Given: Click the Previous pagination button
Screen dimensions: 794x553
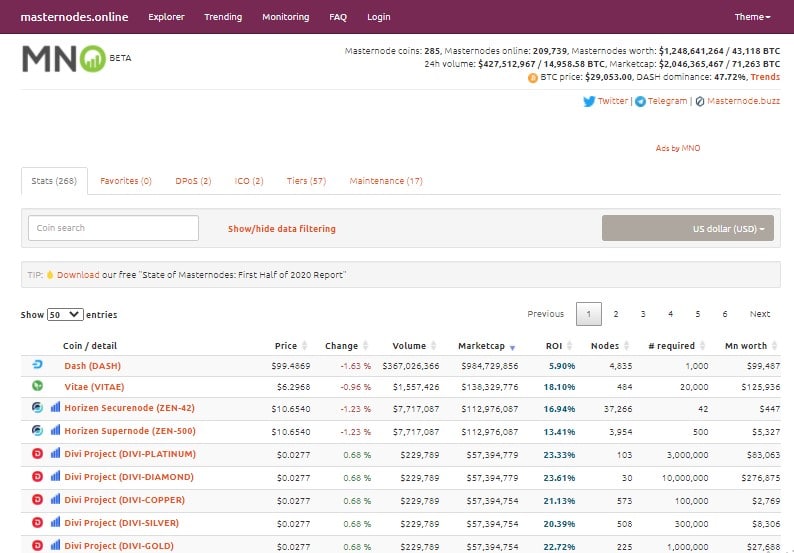Looking at the screenshot, I should pos(545,314).
